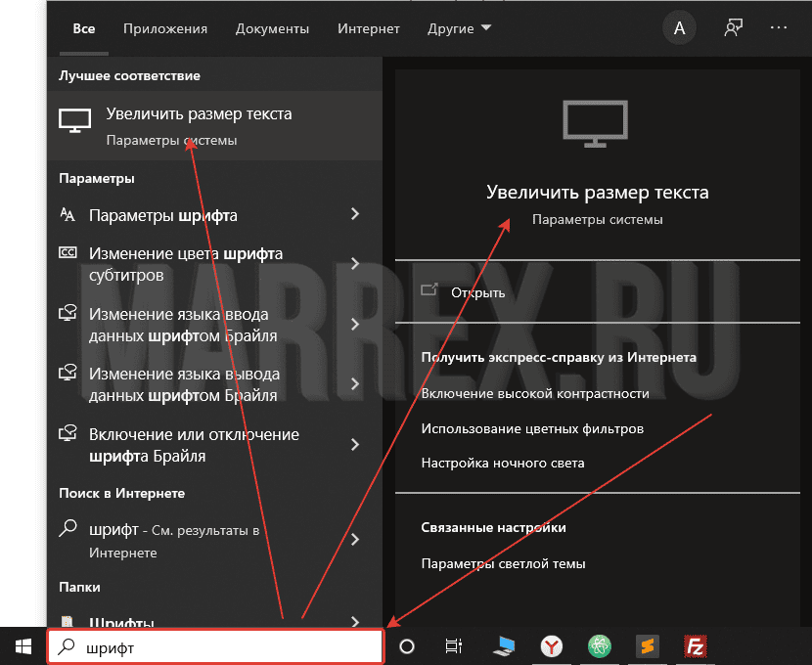
Task: Click the user account avatar A
Action: (679, 28)
